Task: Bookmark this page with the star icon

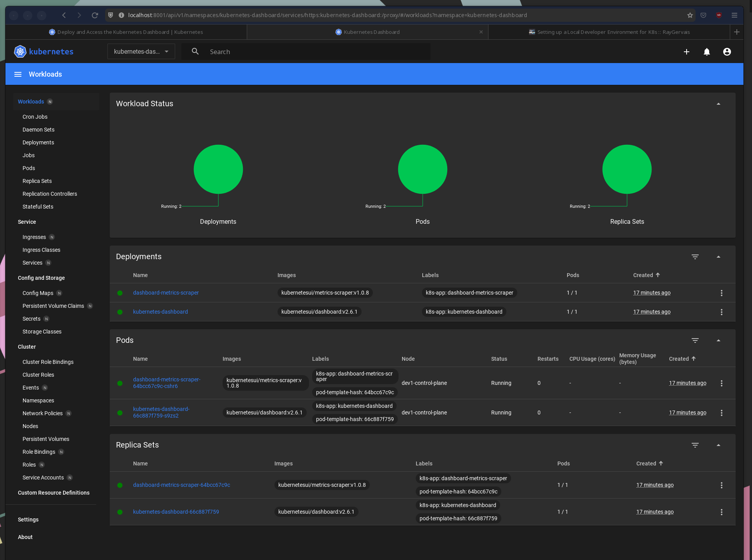Action: 690,15
